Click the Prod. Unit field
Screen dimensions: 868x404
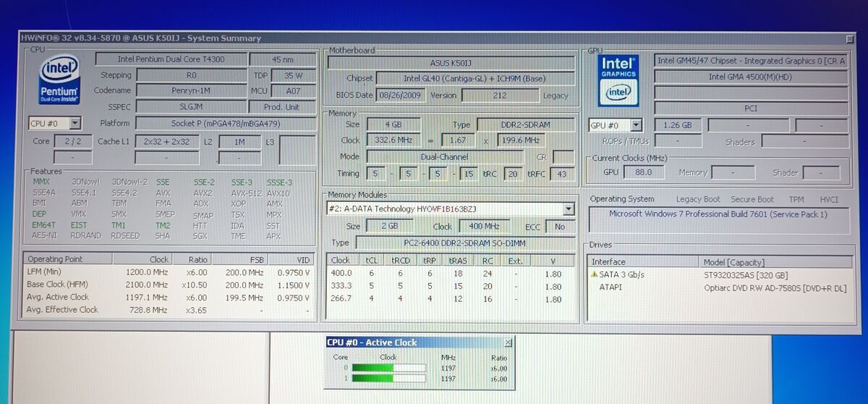coord(282,107)
